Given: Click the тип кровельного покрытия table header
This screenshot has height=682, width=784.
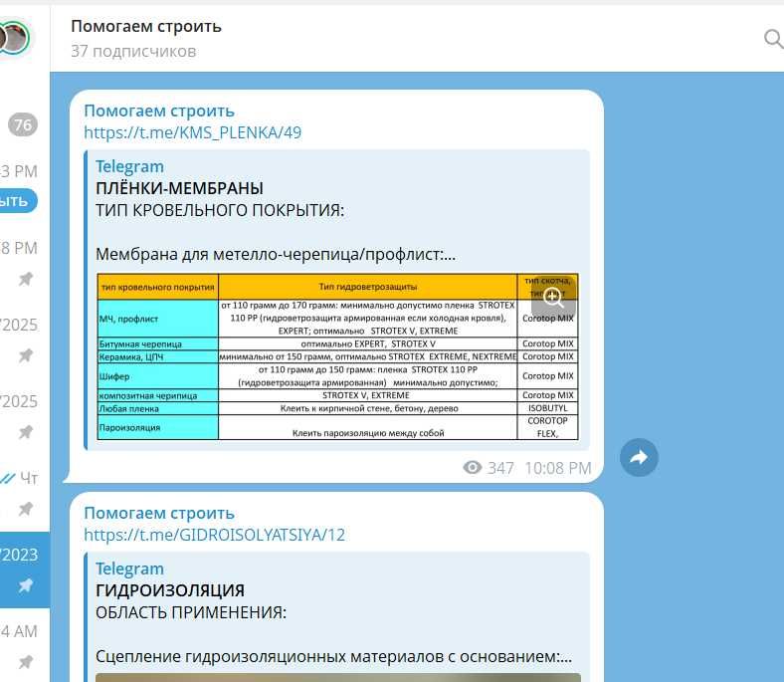Looking at the screenshot, I should click(158, 287).
